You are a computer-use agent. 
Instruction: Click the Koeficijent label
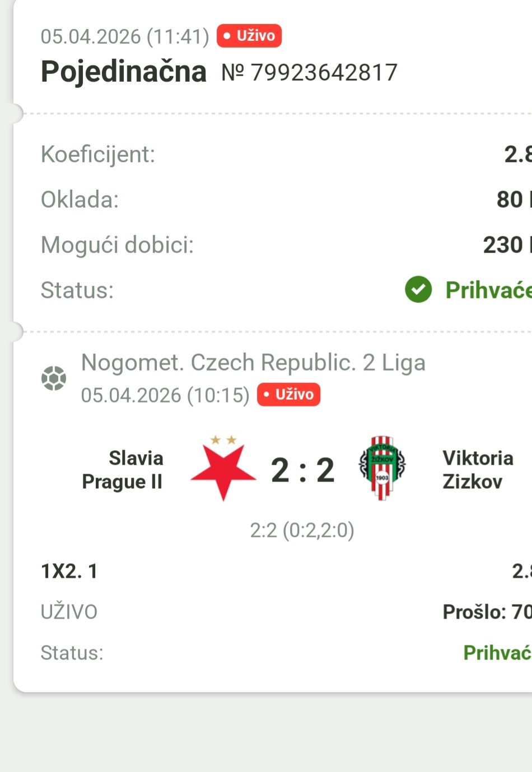[98, 154]
